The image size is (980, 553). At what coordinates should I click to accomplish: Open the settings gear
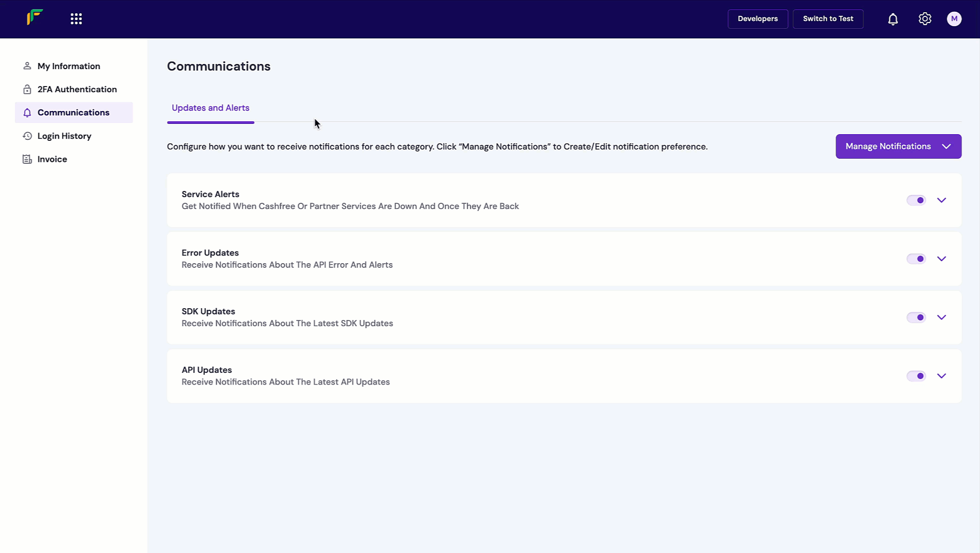click(925, 18)
